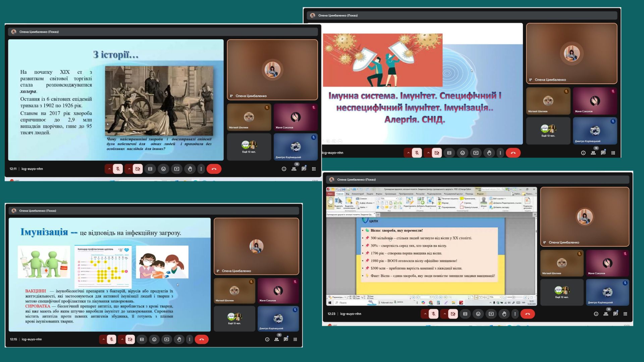This screenshot has height=362, width=644.
Task: Send an emoji reaction in the 12:11 meeting
Action: tap(163, 169)
